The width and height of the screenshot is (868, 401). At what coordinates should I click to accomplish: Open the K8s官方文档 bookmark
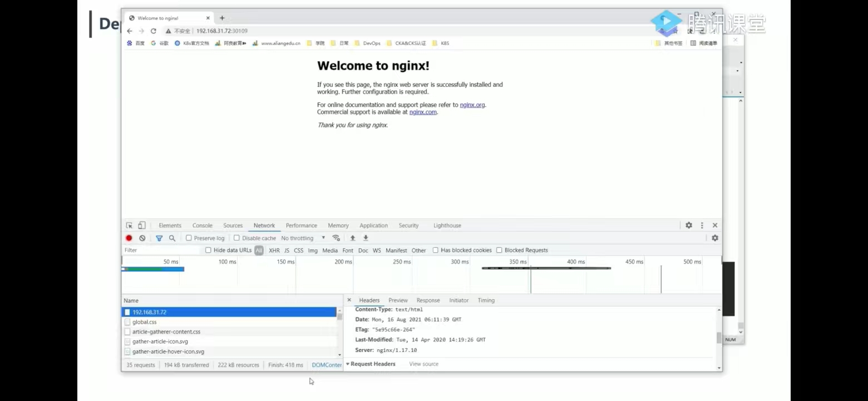pos(192,43)
